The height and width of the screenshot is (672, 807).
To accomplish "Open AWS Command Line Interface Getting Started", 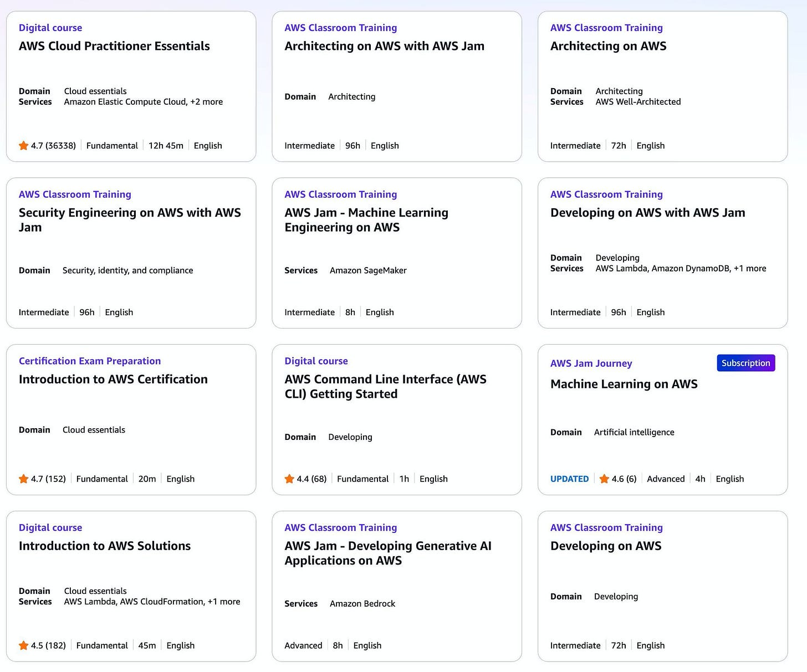I will pos(385,387).
